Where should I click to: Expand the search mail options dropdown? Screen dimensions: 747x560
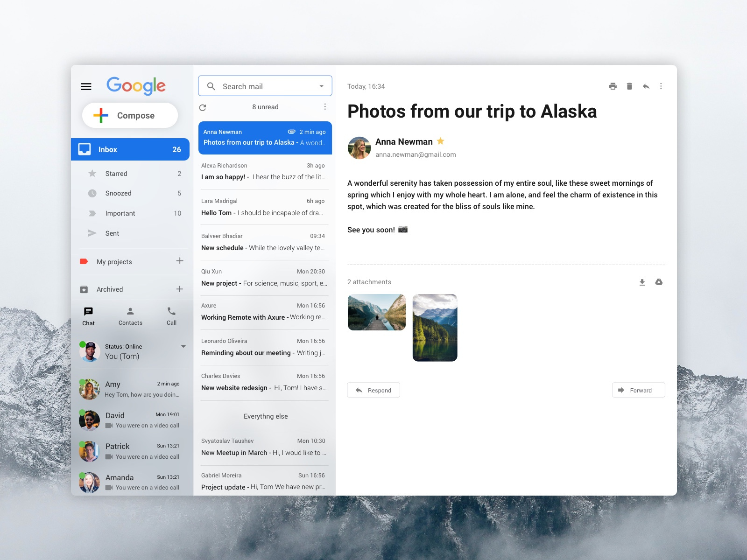point(321,86)
